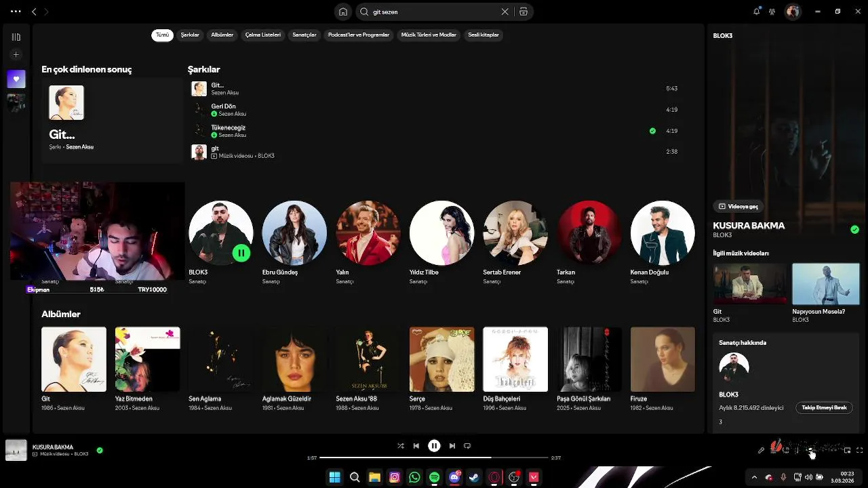This screenshot has width=868, height=488.
Task: Open the Git related music video
Action: pos(750,293)
